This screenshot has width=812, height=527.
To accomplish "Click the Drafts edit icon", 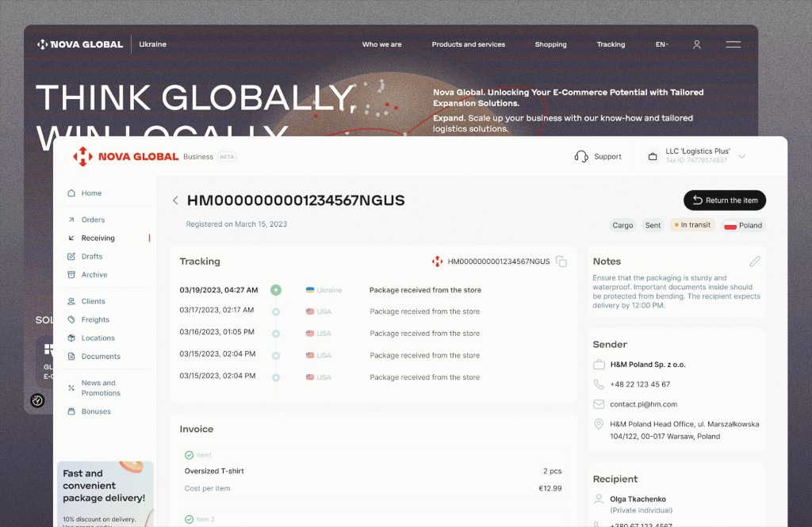I will [71, 256].
